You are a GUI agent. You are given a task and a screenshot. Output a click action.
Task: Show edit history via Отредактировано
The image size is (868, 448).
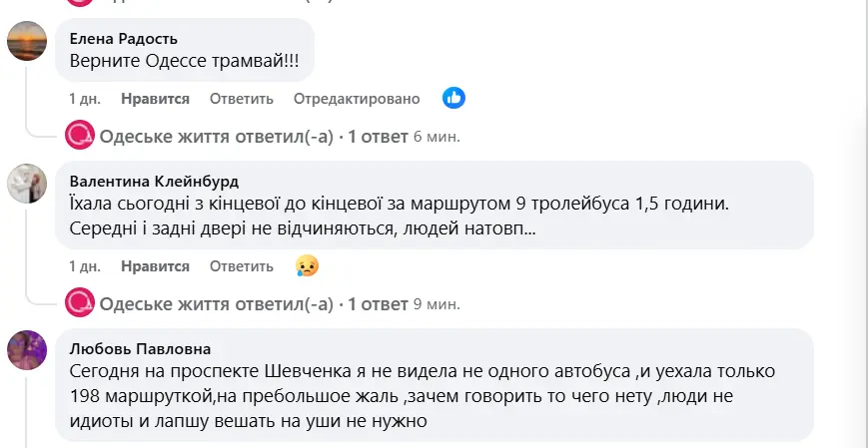[x=357, y=99]
